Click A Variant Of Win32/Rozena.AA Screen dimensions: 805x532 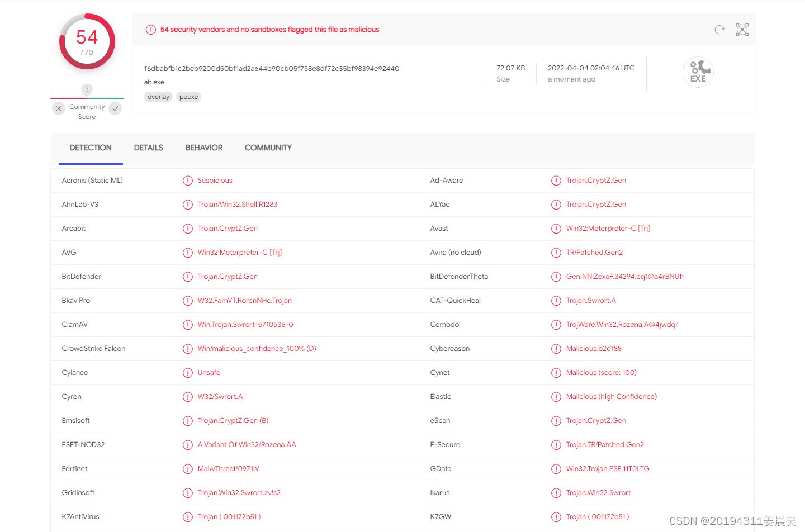(x=247, y=445)
